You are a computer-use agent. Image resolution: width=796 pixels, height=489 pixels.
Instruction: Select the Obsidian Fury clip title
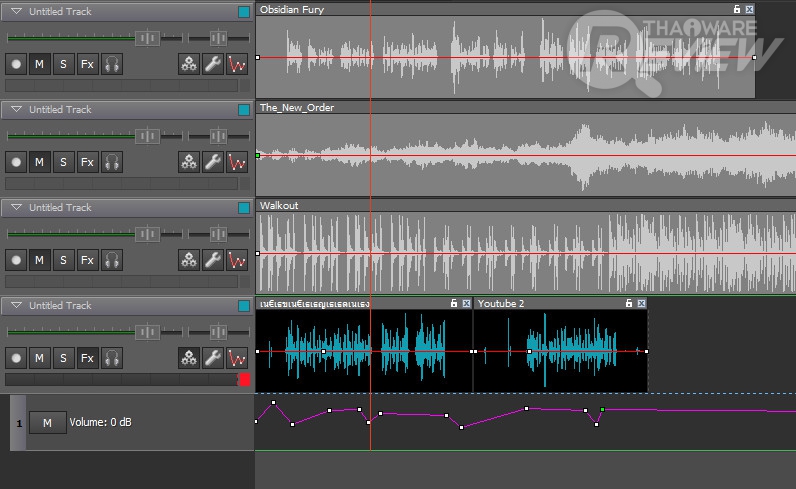pyautogui.click(x=292, y=9)
